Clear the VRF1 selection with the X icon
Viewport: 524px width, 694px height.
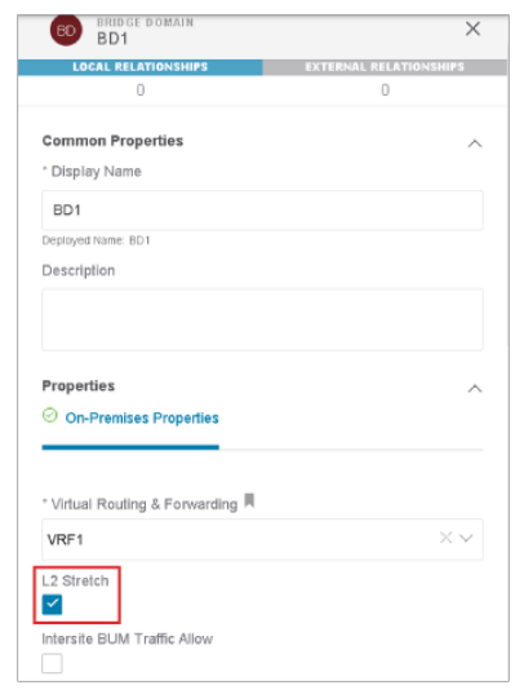pos(446,538)
